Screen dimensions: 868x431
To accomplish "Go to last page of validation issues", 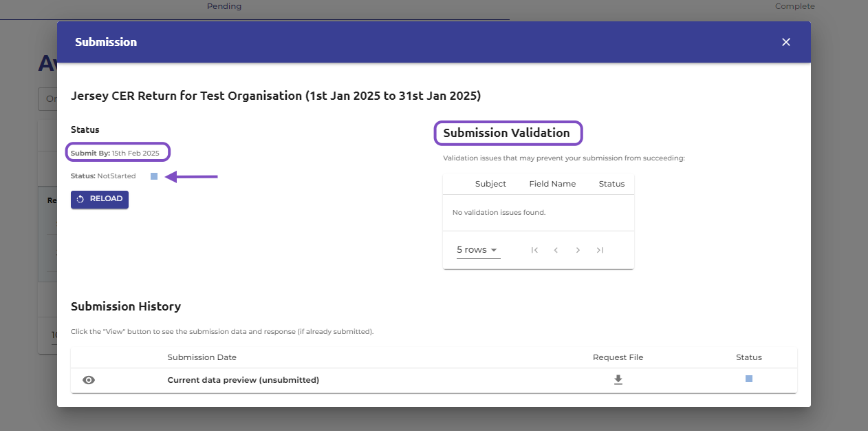I will pyautogui.click(x=600, y=250).
